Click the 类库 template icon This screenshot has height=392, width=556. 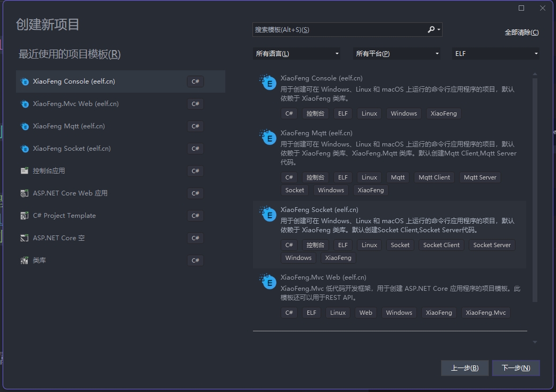(24, 260)
